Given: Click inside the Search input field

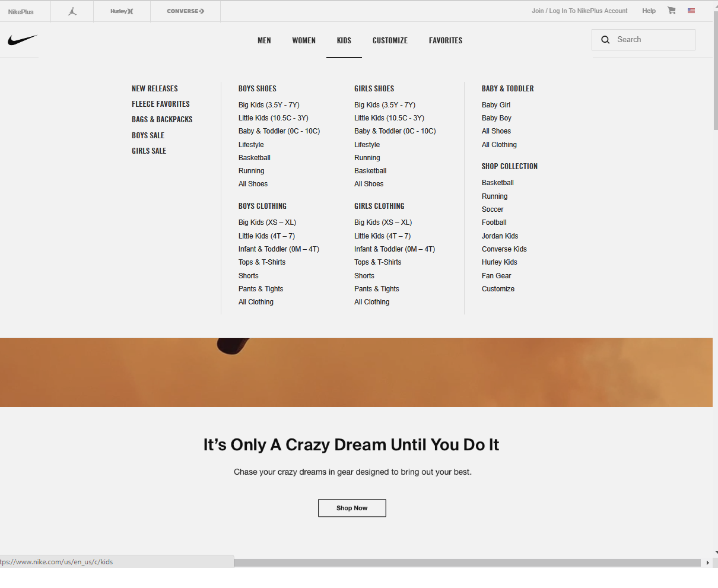Looking at the screenshot, I should (x=653, y=40).
